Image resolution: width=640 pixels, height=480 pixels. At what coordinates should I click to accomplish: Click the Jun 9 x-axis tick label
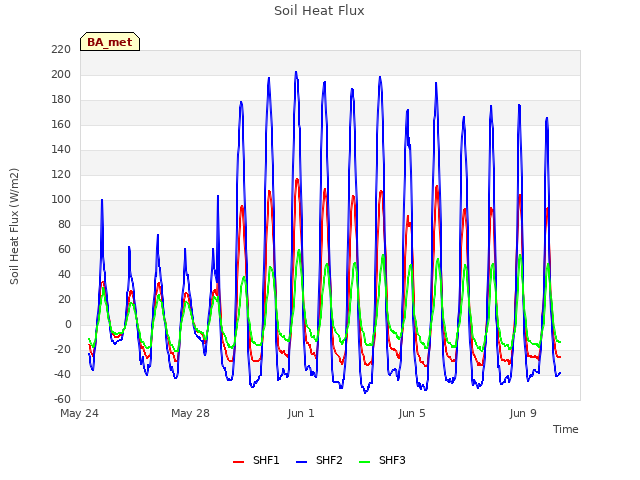[x=523, y=413]
